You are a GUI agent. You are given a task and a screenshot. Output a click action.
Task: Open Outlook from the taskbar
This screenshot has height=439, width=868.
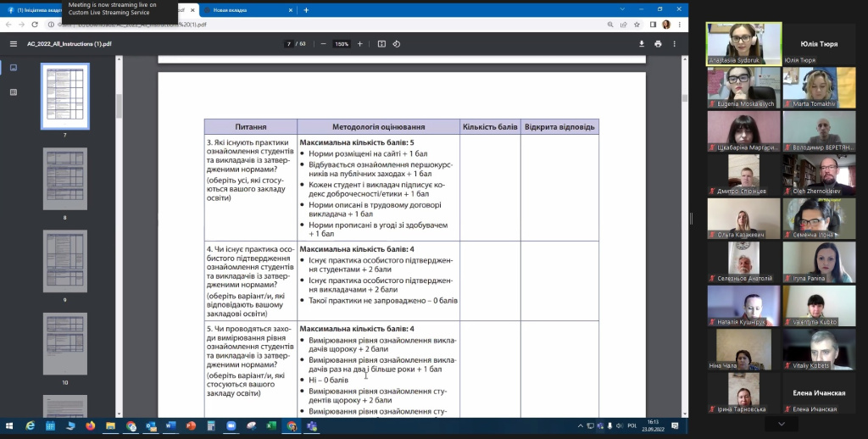point(151,425)
